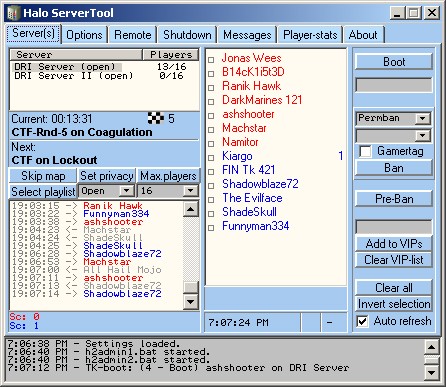Open the Player-stats tab
This screenshot has height=387, width=446.
[x=310, y=35]
